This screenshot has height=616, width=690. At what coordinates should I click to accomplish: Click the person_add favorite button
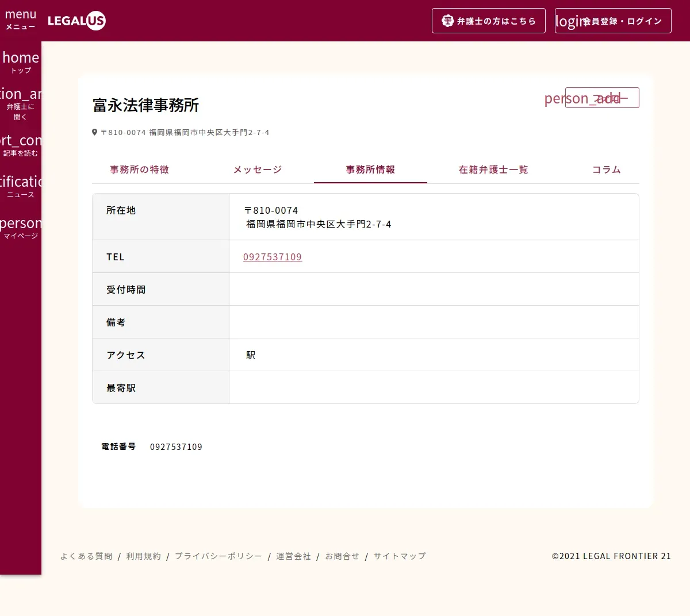click(602, 98)
